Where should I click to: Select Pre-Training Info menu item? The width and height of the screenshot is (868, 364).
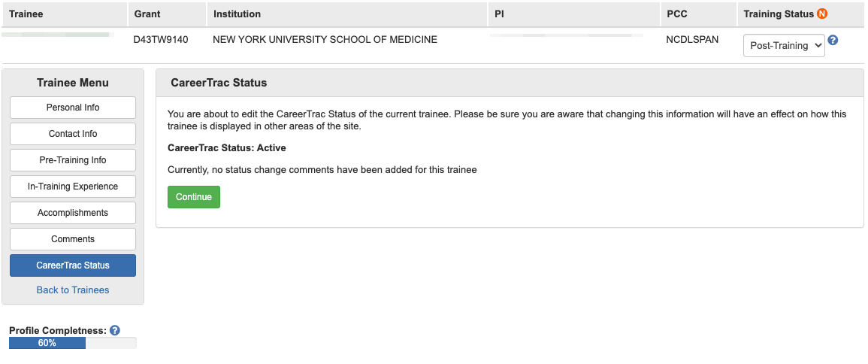tap(73, 160)
